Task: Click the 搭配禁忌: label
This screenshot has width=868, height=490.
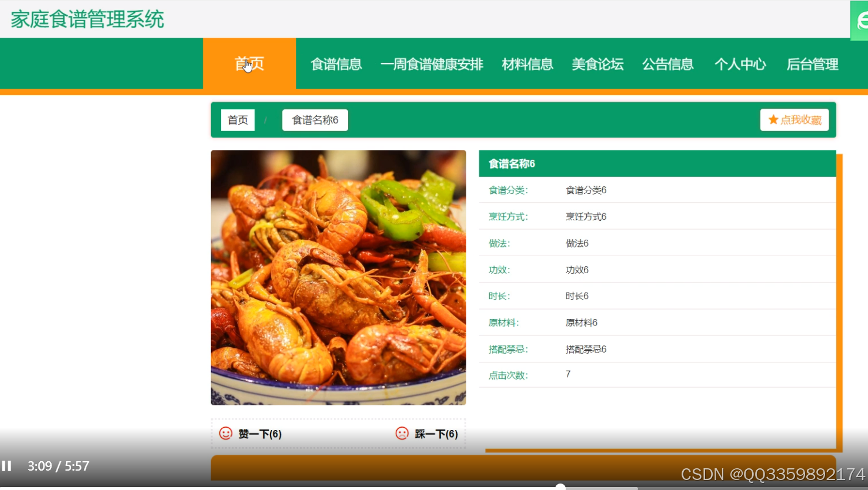Action: [508, 349]
